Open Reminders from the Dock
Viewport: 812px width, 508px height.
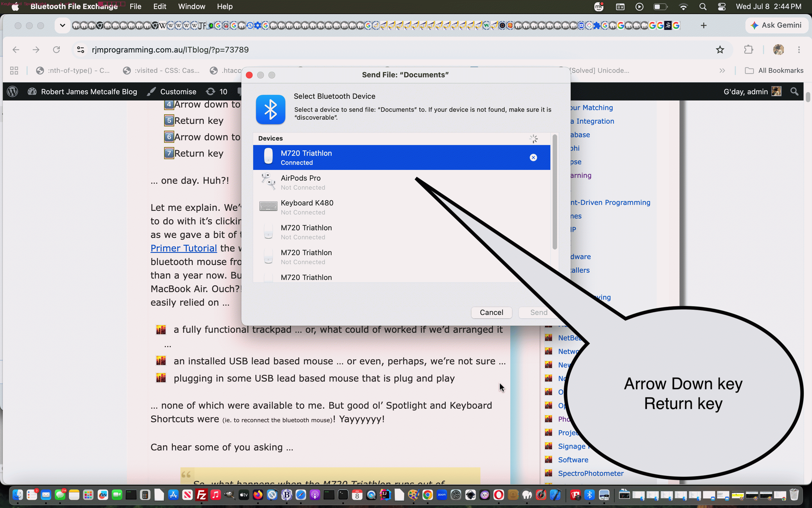pyautogui.click(x=32, y=495)
